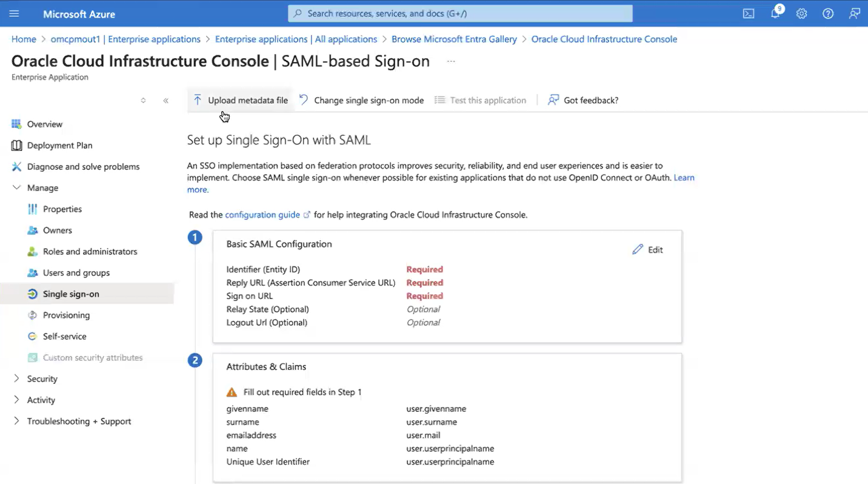
Task: Click inside the resource search bar
Action: [459, 13]
